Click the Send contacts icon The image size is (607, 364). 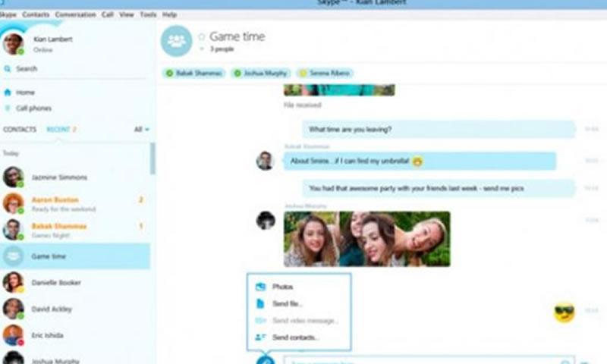pos(260,337)
